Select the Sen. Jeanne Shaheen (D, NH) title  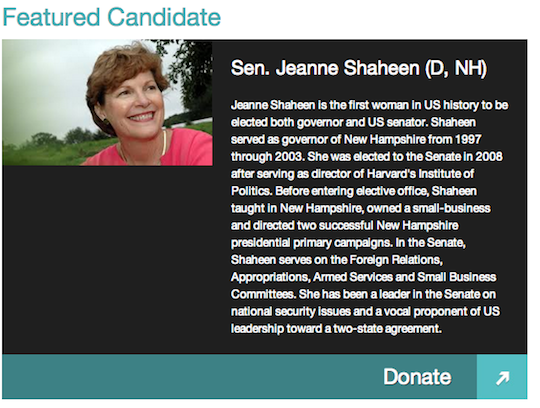point(359,68)
